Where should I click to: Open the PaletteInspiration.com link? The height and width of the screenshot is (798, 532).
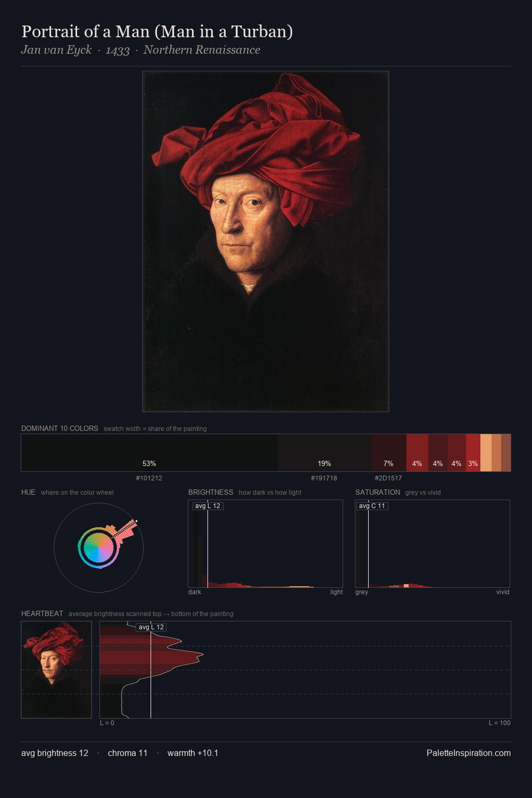point(469,753)
